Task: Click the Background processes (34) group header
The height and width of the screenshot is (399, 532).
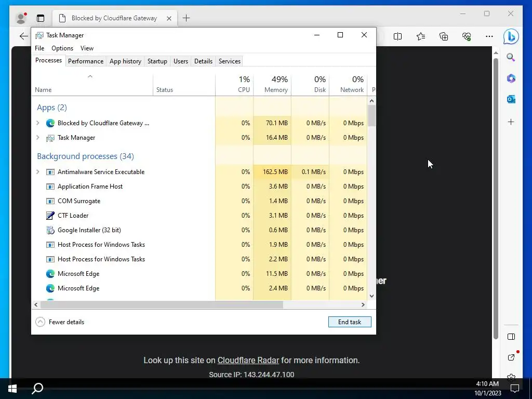Action: pos(86,156)
